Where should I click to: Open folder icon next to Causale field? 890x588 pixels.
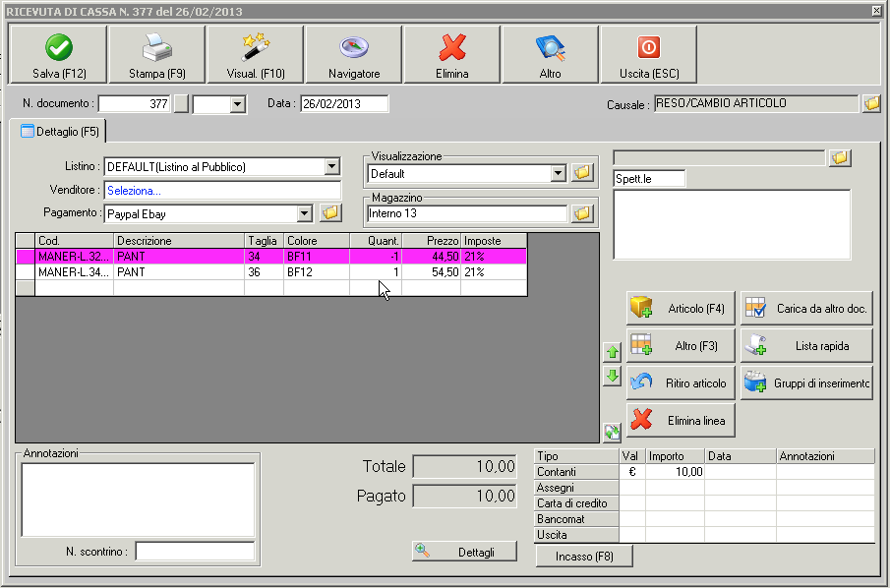click(871, 104)
